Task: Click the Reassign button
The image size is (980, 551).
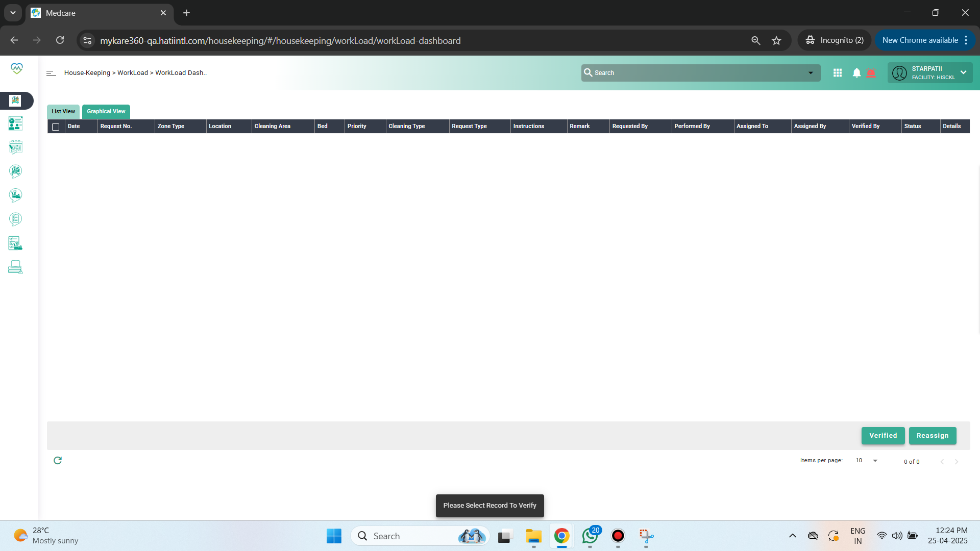Action: pos(933,436)
